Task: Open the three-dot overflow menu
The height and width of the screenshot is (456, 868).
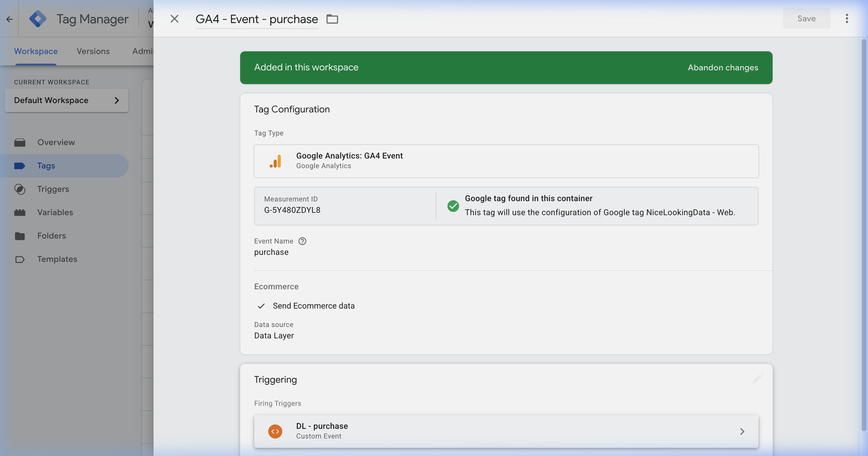Action: coord(847,18)
